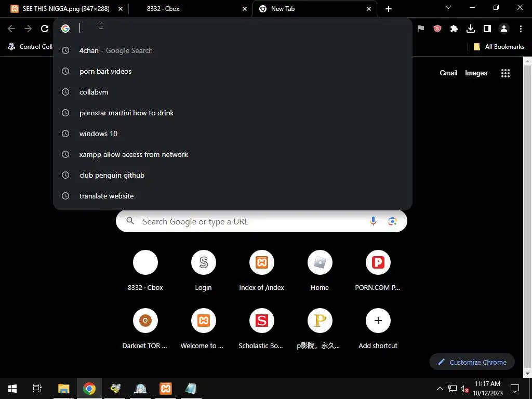Open the profile avatar menu
Viewport: 532px width, 399px height.
click(x=504, y=29)
